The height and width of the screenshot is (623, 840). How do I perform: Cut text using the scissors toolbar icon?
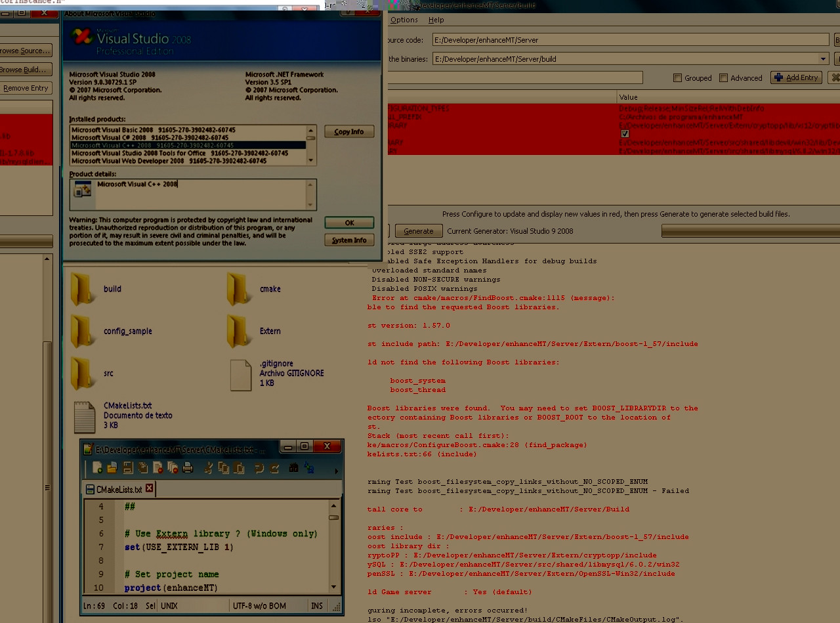coord(208,467)
